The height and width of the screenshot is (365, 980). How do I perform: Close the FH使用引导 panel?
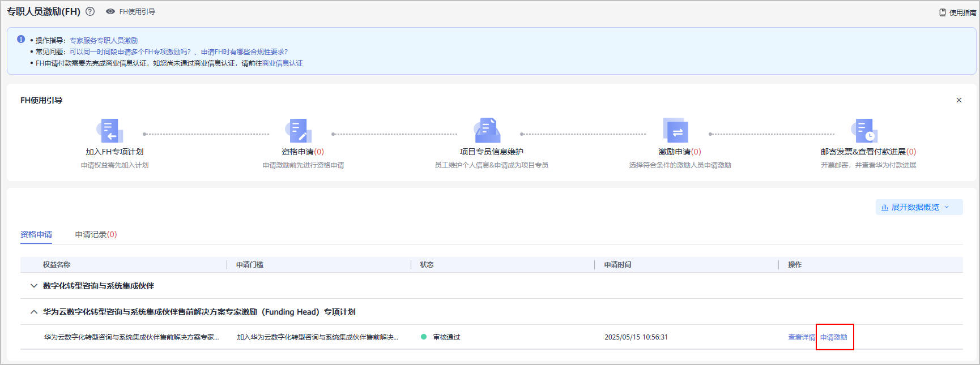(959, 100)
